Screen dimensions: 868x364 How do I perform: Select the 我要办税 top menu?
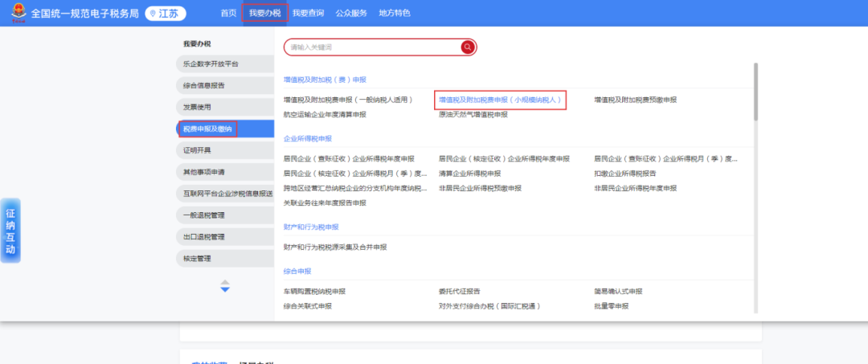tap(264, 14)
